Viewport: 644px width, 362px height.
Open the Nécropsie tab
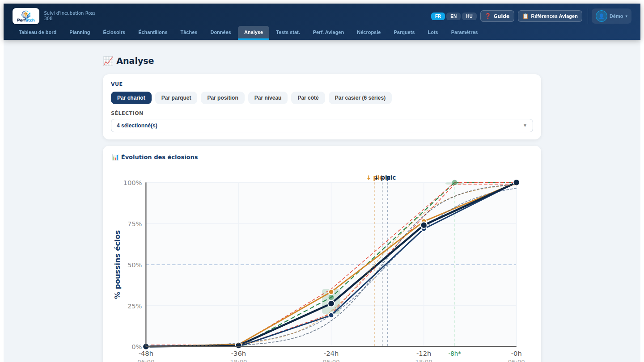[x=369, y=32]
